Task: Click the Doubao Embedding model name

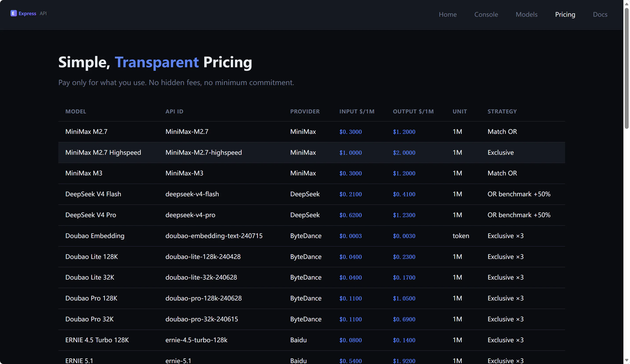Action: pos(95,236)
